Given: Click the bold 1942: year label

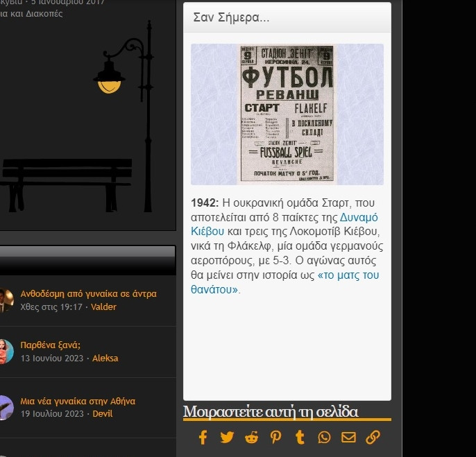Looking at the screenshot, I should tap(205, 202).
